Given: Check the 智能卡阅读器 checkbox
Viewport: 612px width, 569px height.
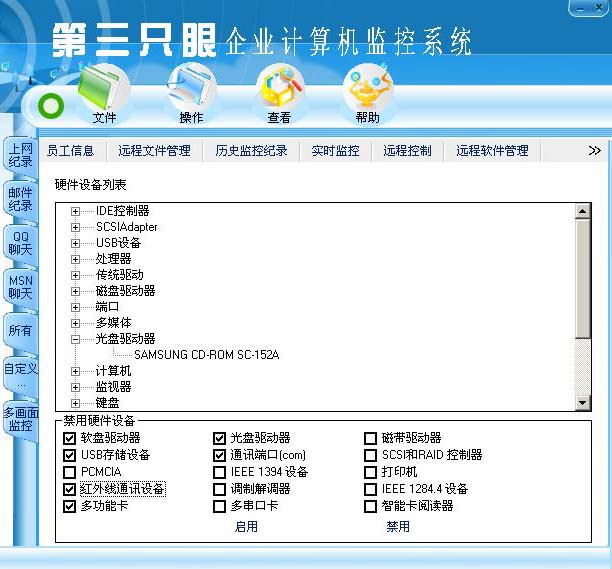Looking at the screenshot, I should [370, 507].
